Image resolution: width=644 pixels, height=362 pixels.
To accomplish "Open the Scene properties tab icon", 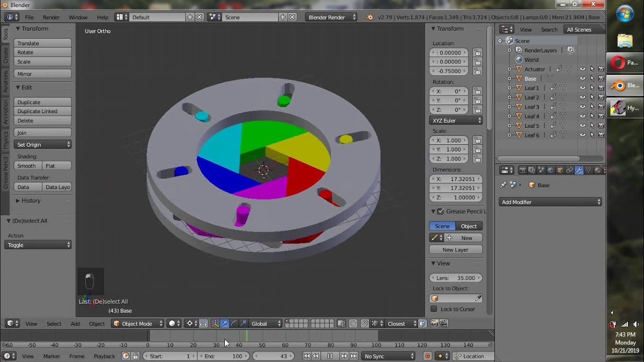I will [x=541, y=170].
